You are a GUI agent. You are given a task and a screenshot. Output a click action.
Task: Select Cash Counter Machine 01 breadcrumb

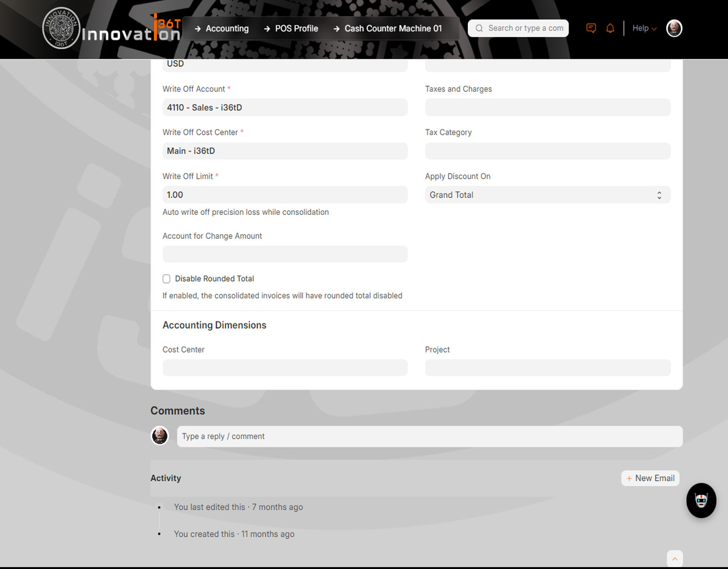393,29
